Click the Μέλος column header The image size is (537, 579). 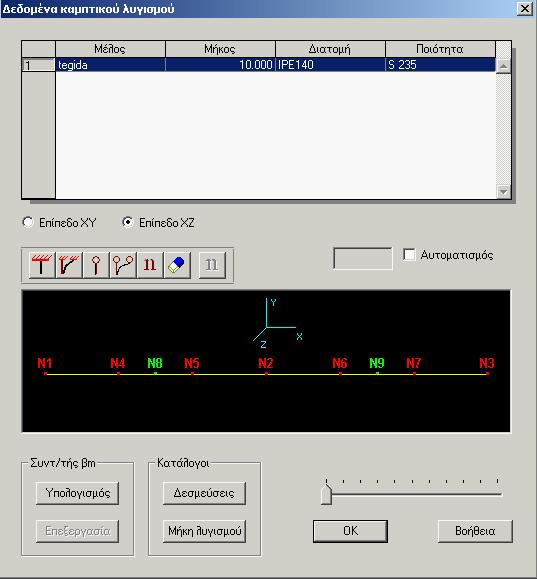[x=110, y=49]
